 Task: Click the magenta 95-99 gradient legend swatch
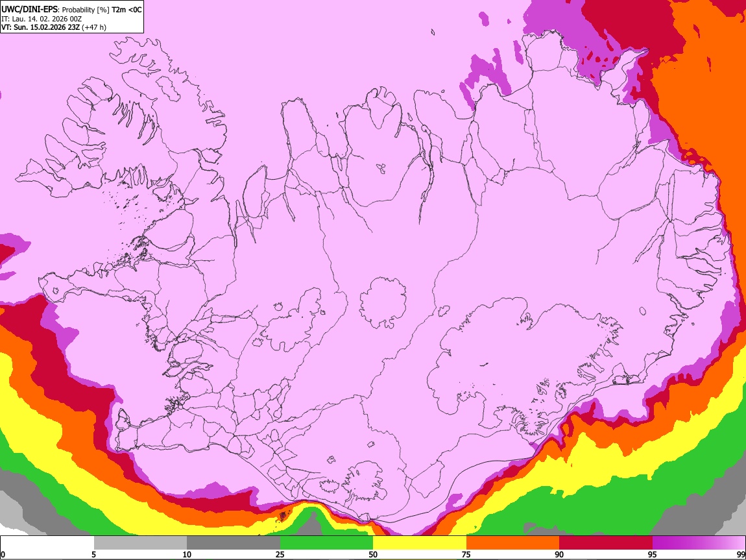699,542
